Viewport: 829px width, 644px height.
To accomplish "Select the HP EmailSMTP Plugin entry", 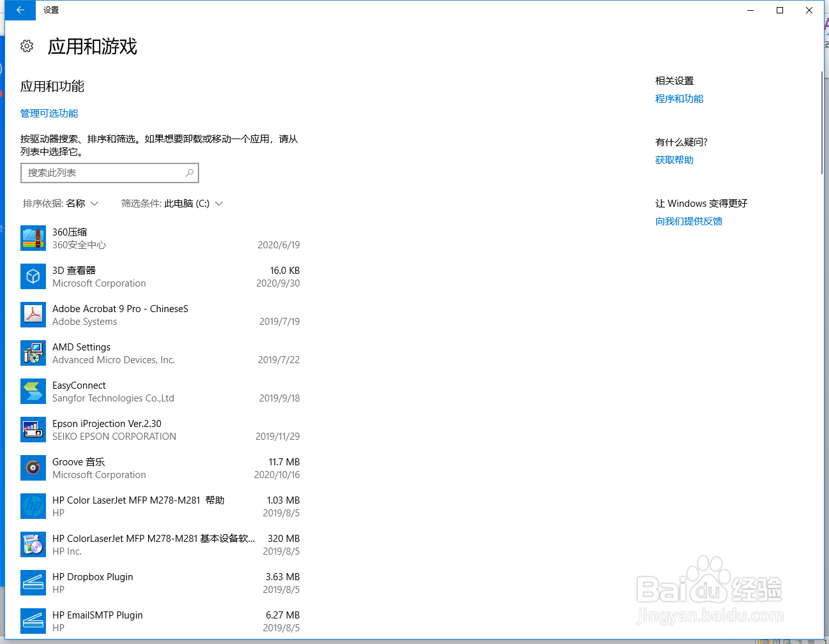I will 160,621.
